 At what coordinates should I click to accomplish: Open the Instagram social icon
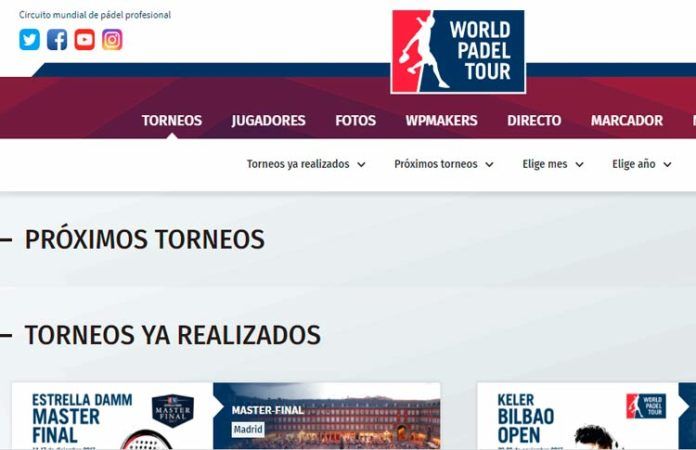(x=112, y=39)
